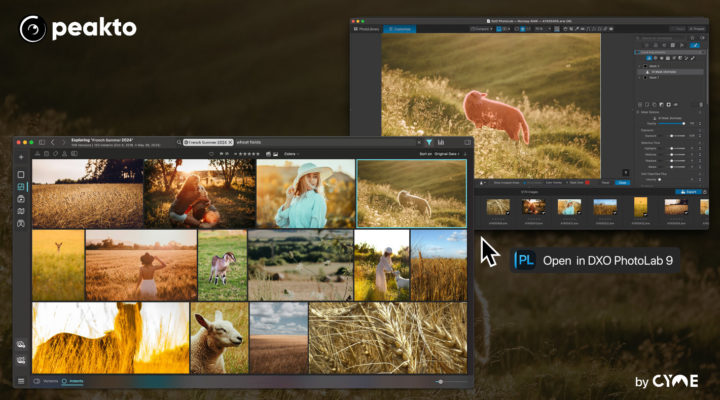Switch to the Customize tab in PhotoLab
Viewport: 720px width, 400px height.
click(x=399, y=29)
